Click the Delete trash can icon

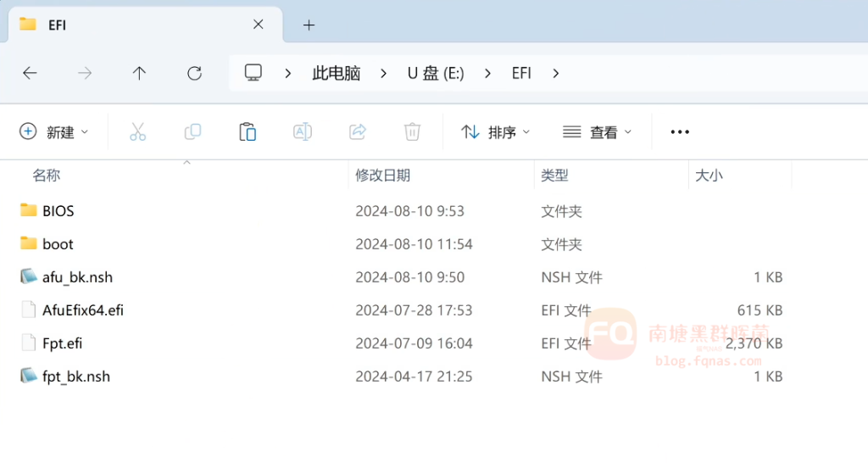point(412,131)
